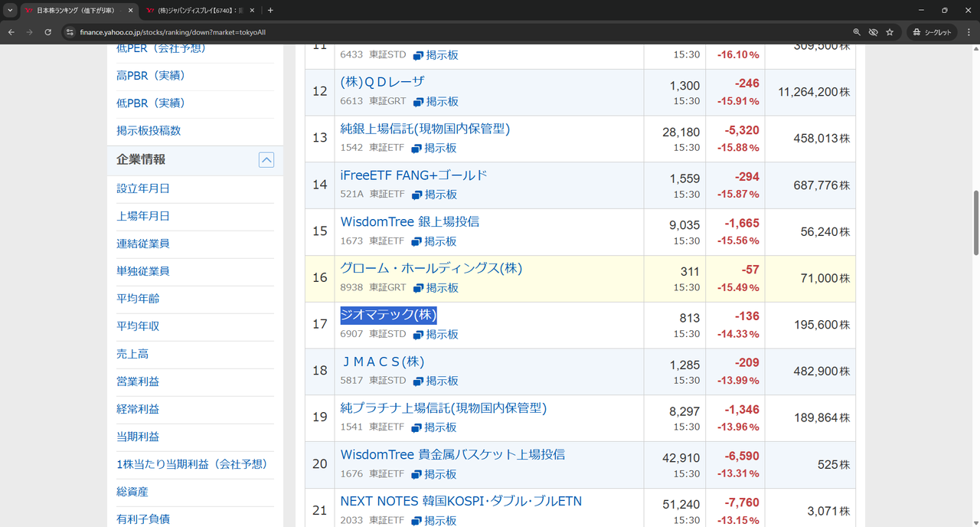Select 平均年収 in the sidebar
980x527 pixels.
pyautogui.click(x=138, y=326)
